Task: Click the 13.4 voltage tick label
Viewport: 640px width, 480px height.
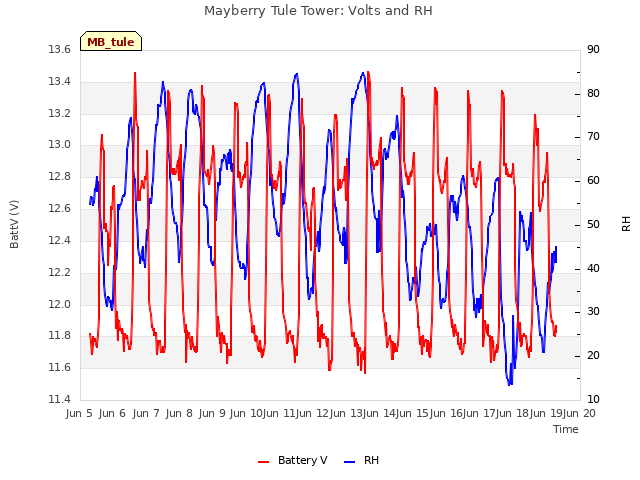Action: tap(60, 81)
